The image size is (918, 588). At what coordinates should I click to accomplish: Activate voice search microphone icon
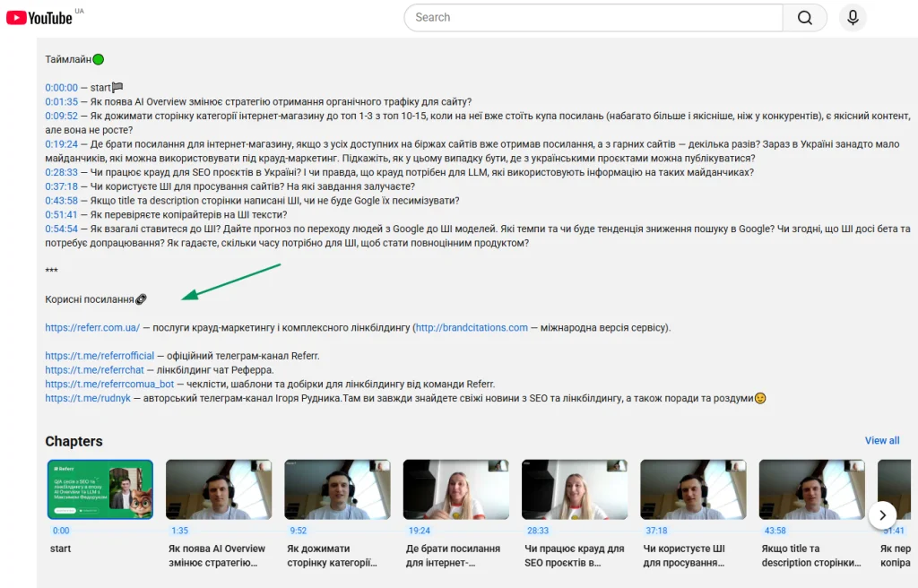pyautogui.click(x=853, y=18)
